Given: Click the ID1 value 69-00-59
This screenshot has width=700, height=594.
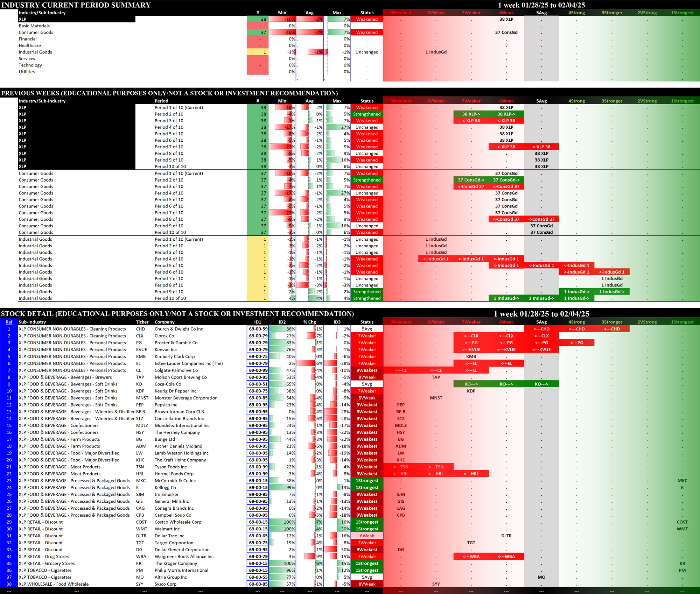Looking at the screenshot, I should coord(258,329).
